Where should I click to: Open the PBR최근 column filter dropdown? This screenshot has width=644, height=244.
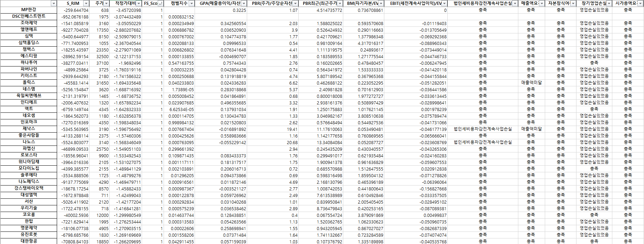tap(340, 3)
